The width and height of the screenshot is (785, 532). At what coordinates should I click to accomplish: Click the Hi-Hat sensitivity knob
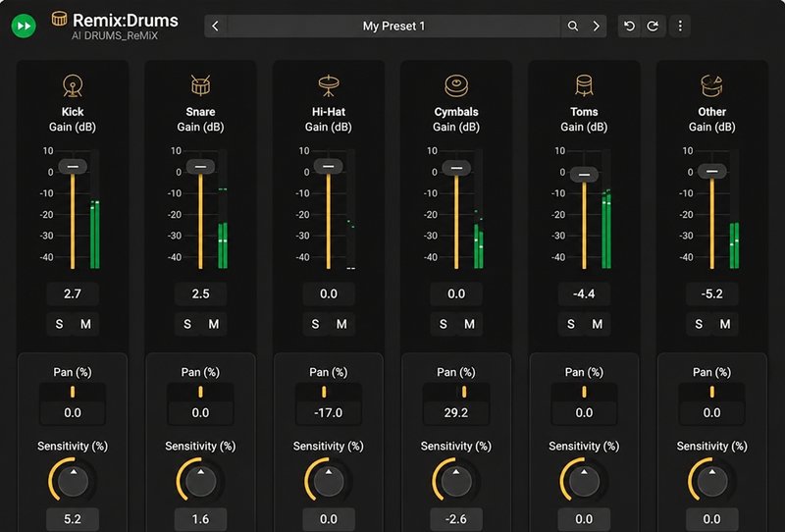pos(329,481)
